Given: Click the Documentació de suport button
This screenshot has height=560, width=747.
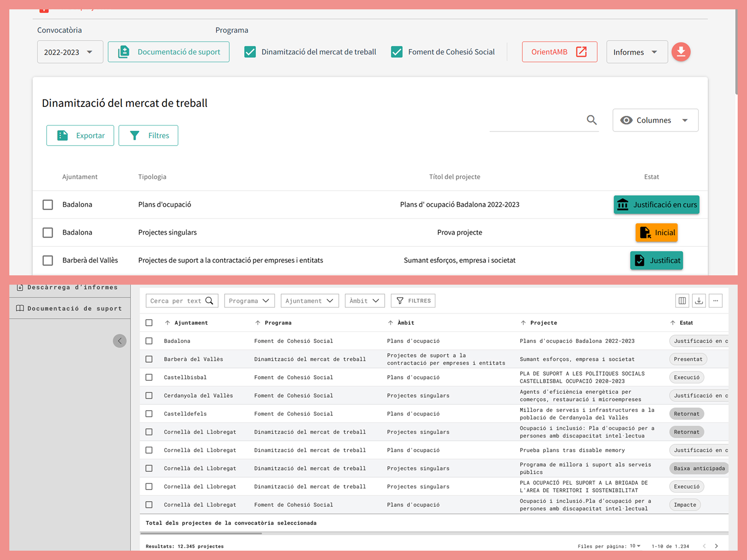Looking at the screenshot, I should pyautogui.click(x=169, y=52).
